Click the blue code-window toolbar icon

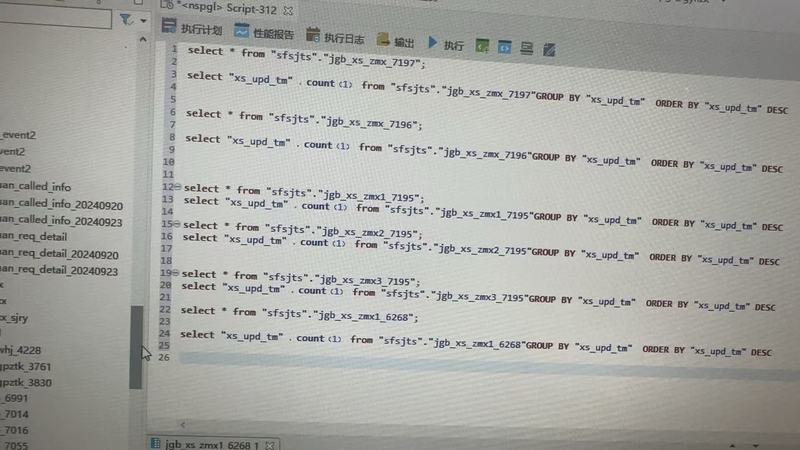pyautogui.click(x=504, y=47)
